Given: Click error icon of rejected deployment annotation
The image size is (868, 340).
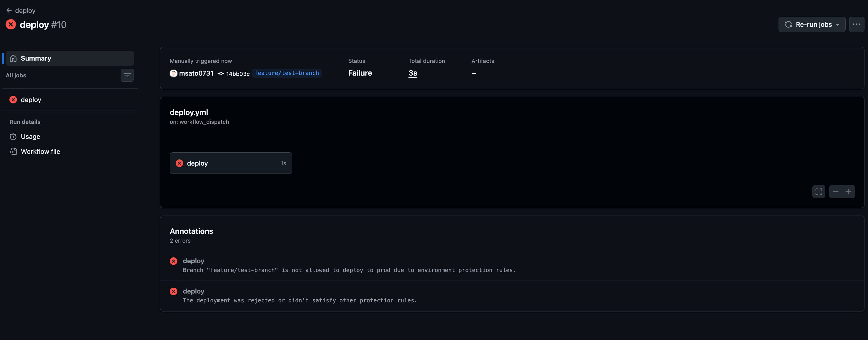Looking at the screenshot, I should pos(174,291).
